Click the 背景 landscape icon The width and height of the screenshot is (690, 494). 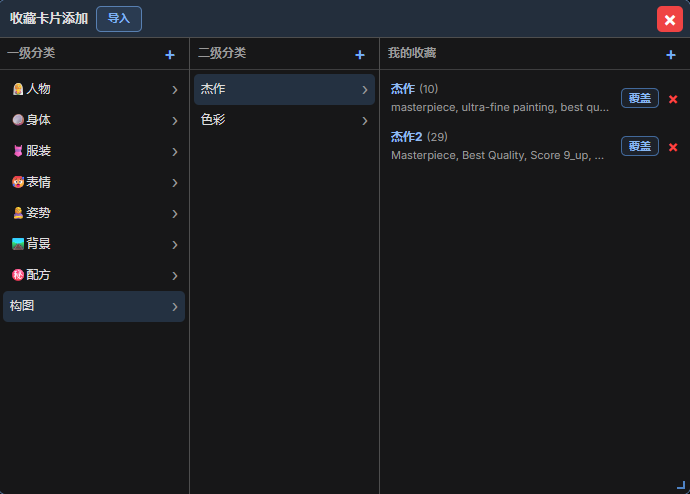coord(18,244)
